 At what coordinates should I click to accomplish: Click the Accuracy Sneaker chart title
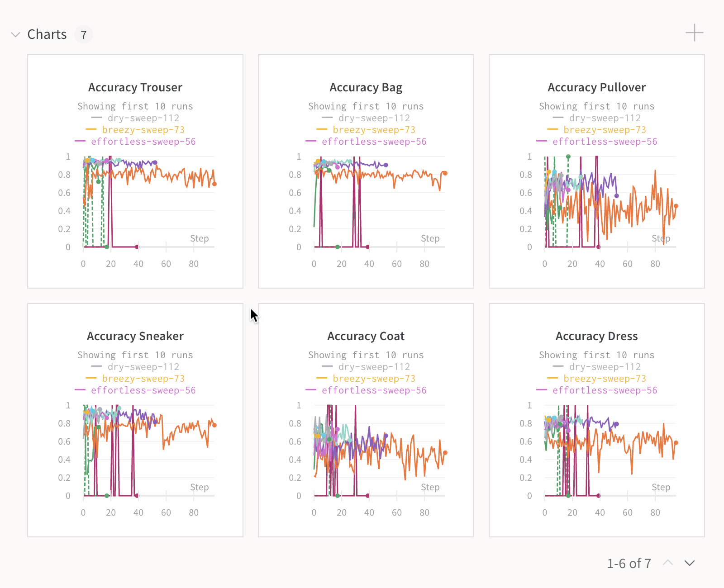coord(135,336)
